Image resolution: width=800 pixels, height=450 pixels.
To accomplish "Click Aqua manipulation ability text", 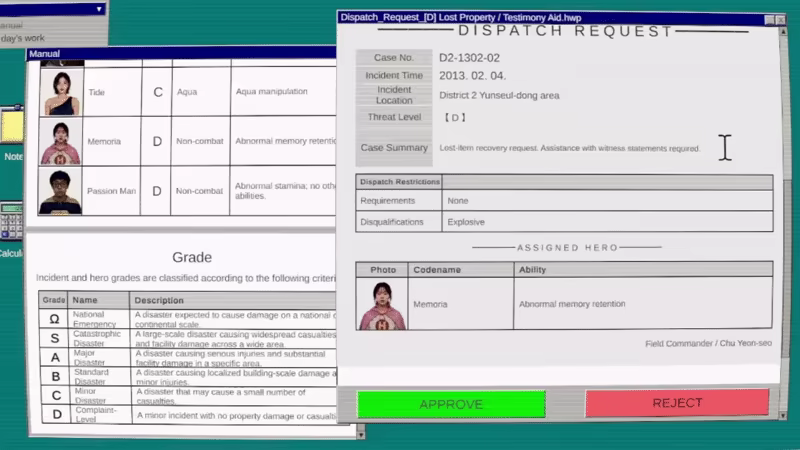I will pyautogui.click(x=271, y=91).
